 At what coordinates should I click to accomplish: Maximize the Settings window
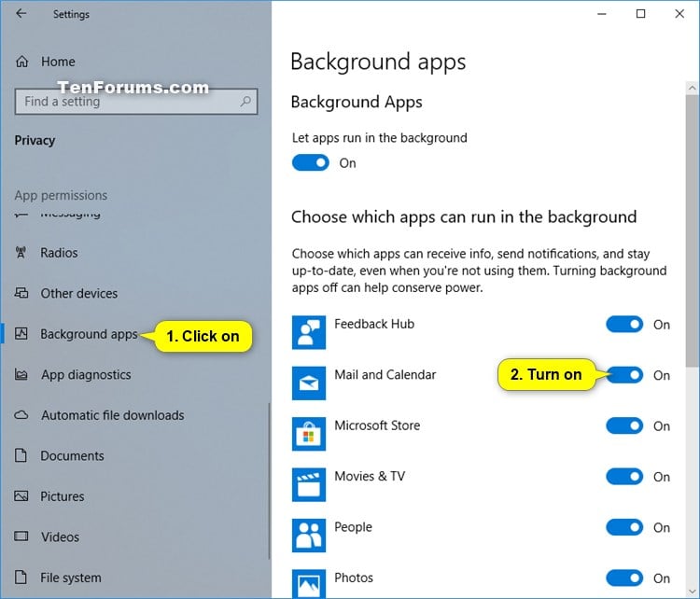tap(640, 14)
